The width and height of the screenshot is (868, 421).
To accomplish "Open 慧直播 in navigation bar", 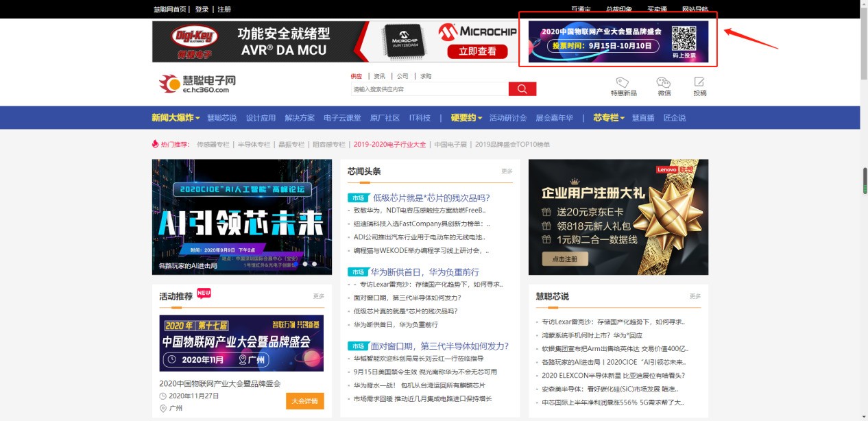I will click(x=643, y=118).
